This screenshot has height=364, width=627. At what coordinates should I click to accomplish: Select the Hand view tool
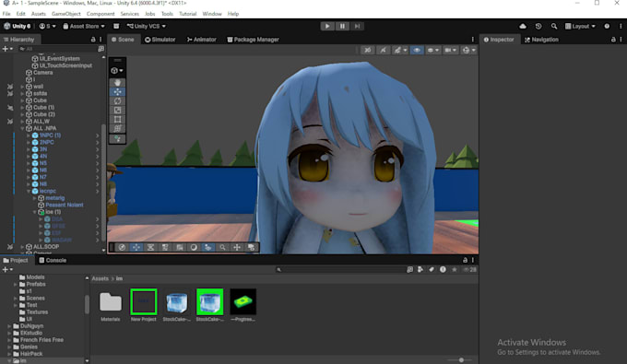pos(117,82)
